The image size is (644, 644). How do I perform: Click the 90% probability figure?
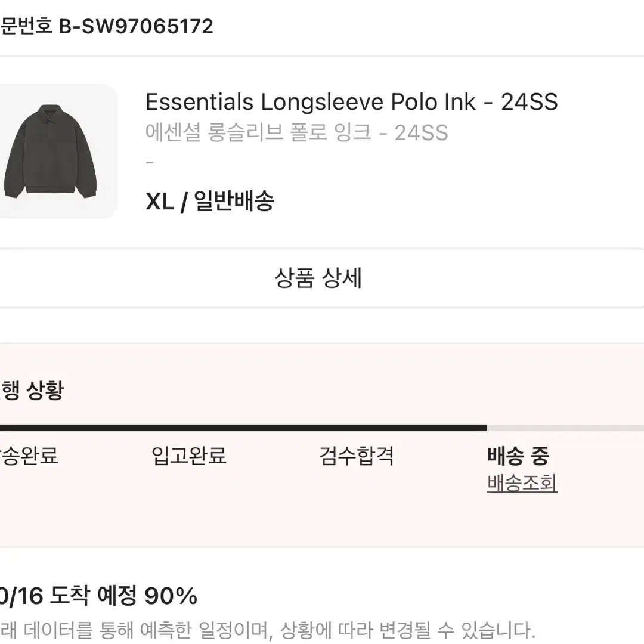click(x=171, y=596)
